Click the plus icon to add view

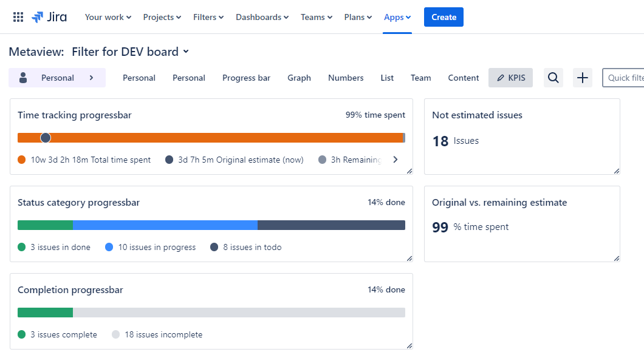coord(582,78)
